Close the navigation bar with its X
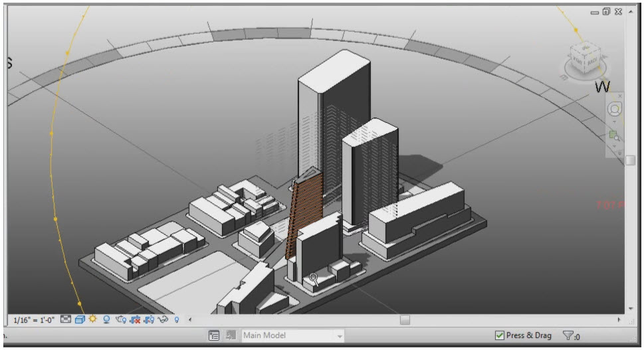Image resolution: width=644 pixels, height=350 pixels. click(620, 96)
